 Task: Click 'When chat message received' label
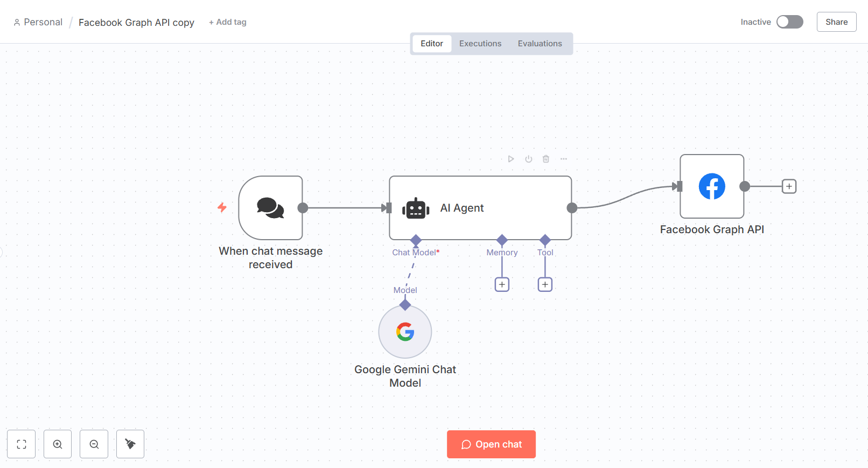pos(271,258)
